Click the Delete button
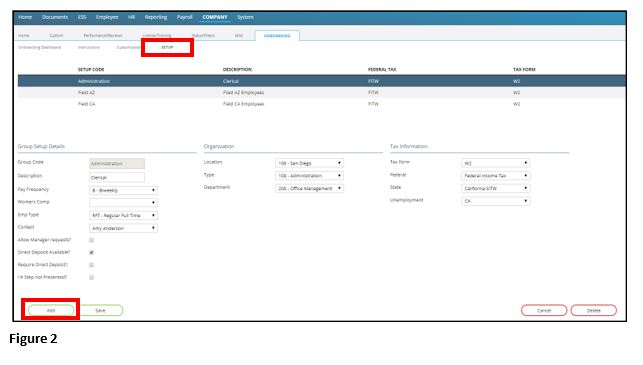 593,310
